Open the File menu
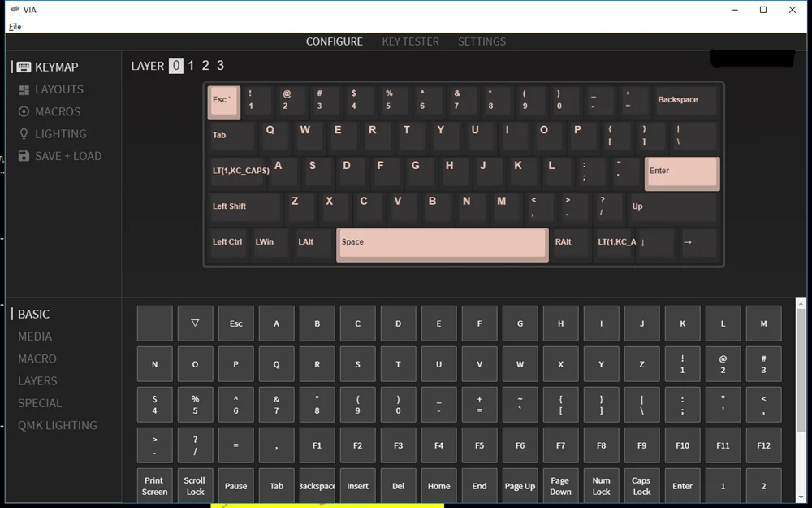 15,27
